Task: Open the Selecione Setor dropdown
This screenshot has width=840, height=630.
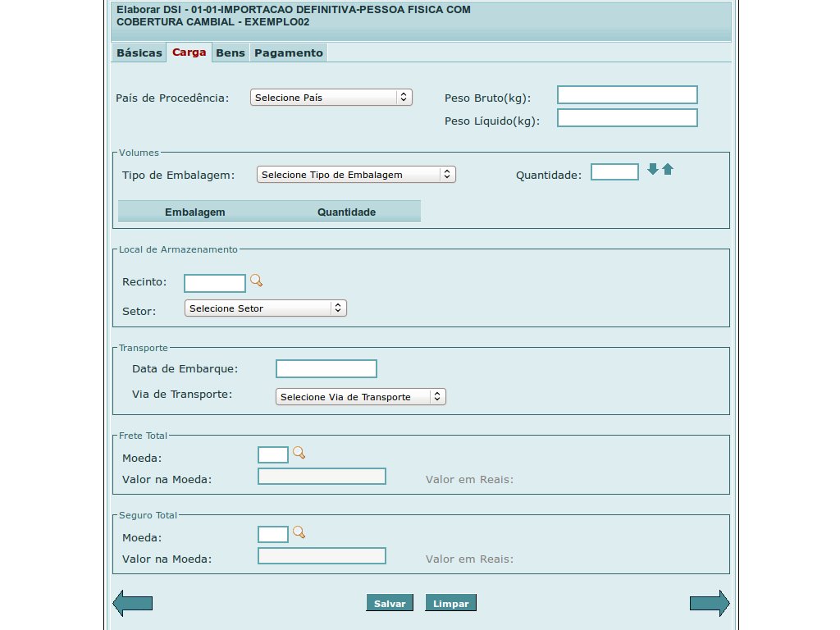Action: (x=265, y=308)
